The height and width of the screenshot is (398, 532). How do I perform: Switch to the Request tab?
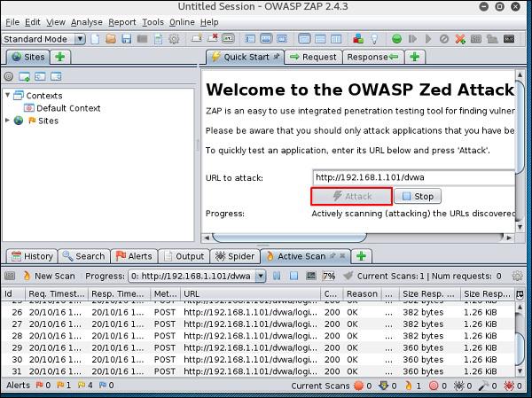coord(314,57)
